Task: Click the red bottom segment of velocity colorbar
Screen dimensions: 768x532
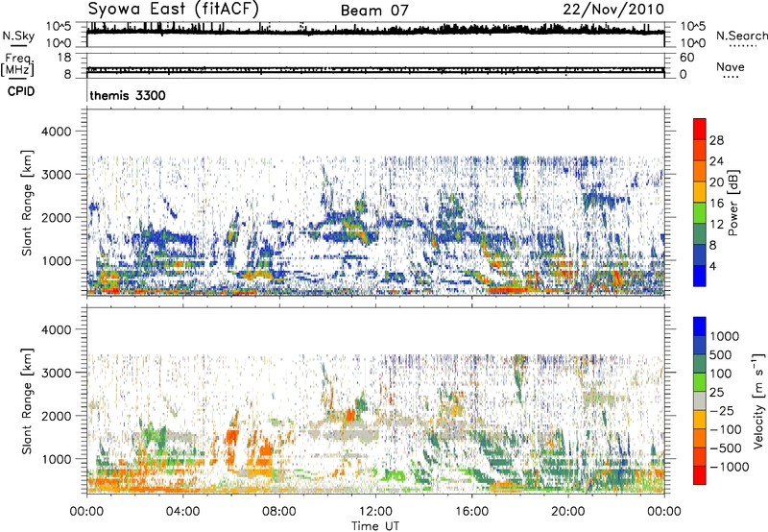Action: (x=700, y=475)
